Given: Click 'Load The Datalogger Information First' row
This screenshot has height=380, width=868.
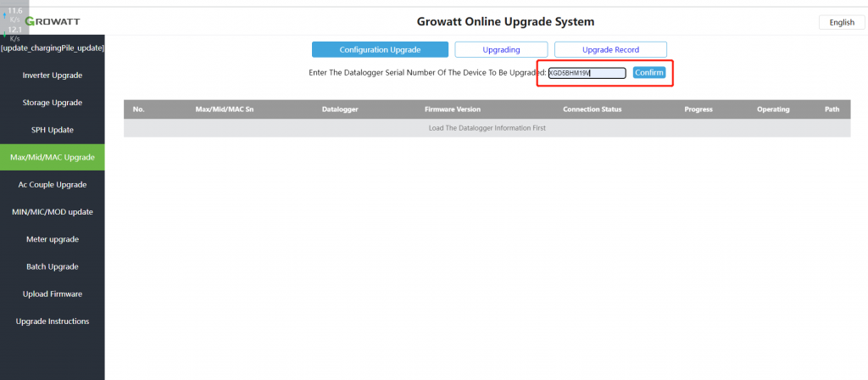Looking at the screenshot, I should 487,128.
